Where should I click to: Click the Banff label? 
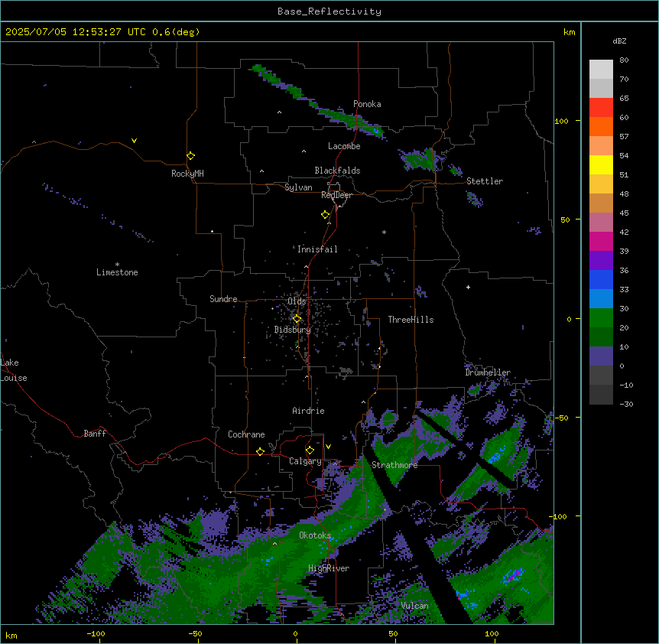pos(95,434)
